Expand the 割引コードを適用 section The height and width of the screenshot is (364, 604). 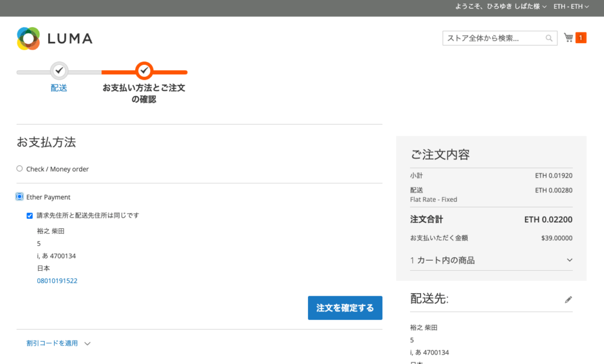(53, 343)
